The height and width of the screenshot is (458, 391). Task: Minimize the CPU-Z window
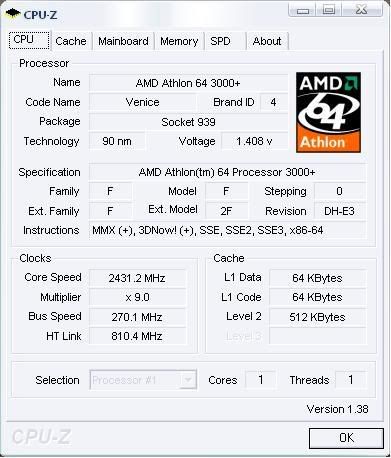click(x=303, y=10)
